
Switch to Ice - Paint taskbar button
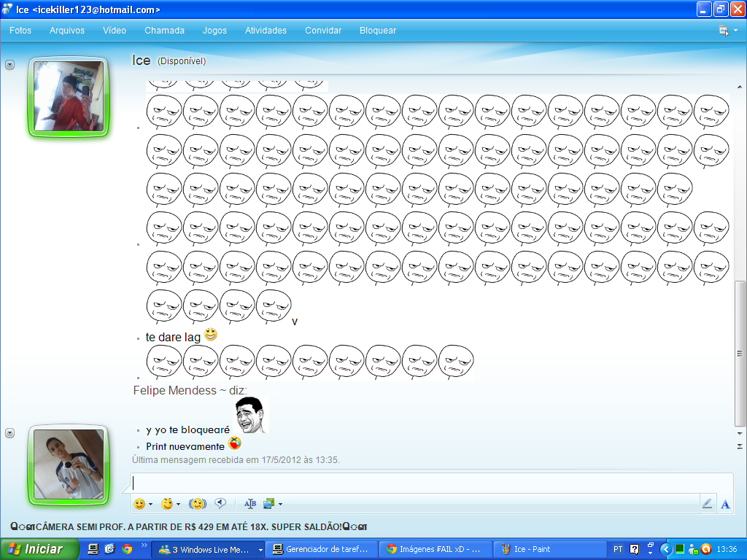tap(549, 550)
